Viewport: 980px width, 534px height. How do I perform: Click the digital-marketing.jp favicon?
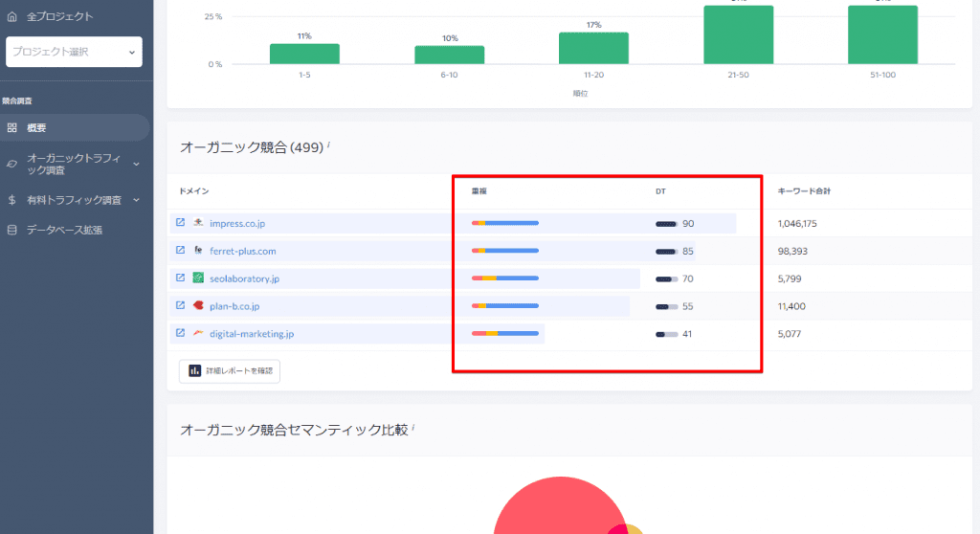coord(198,333)
